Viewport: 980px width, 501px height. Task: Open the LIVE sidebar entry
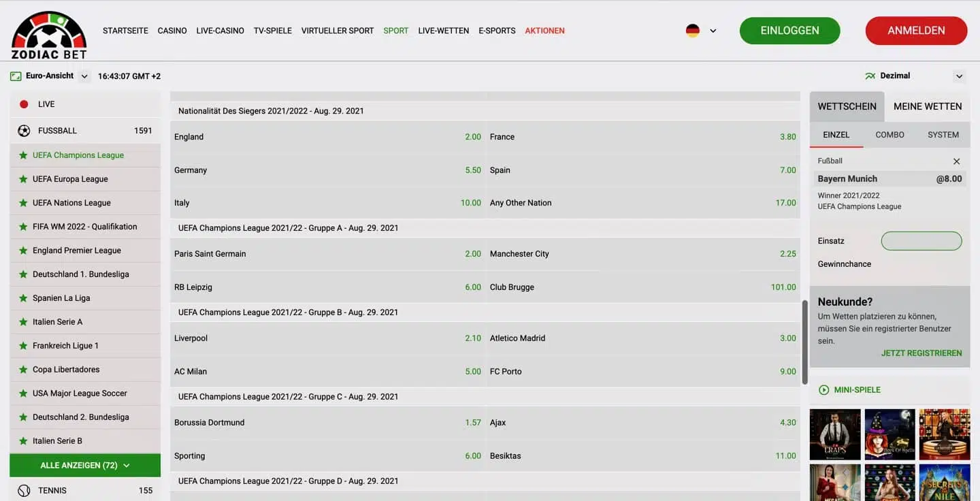pos(85,104)
